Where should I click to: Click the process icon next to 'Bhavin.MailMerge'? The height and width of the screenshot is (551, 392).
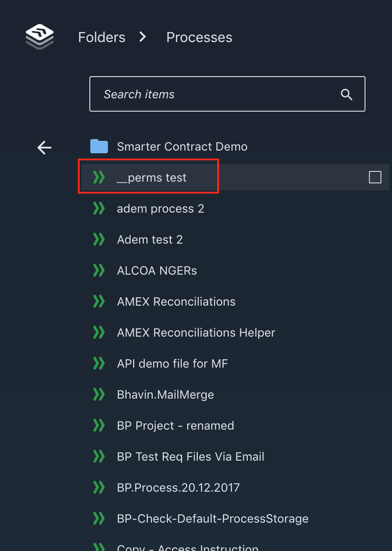[99, 394]
